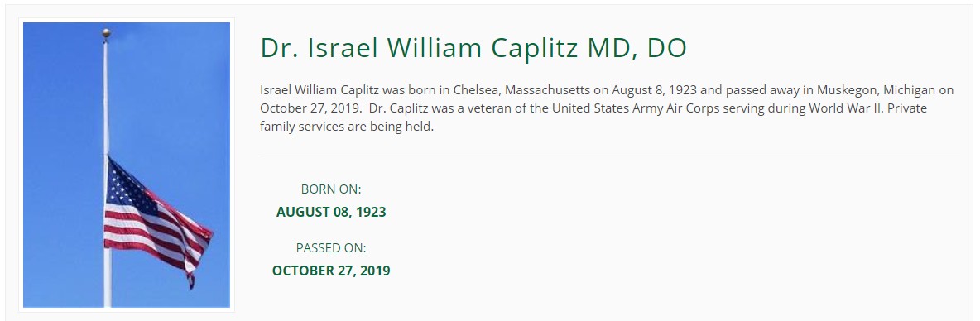Click the gold ball atop the flagpole
Screen dimensions: 980x321
coord(106,32)
